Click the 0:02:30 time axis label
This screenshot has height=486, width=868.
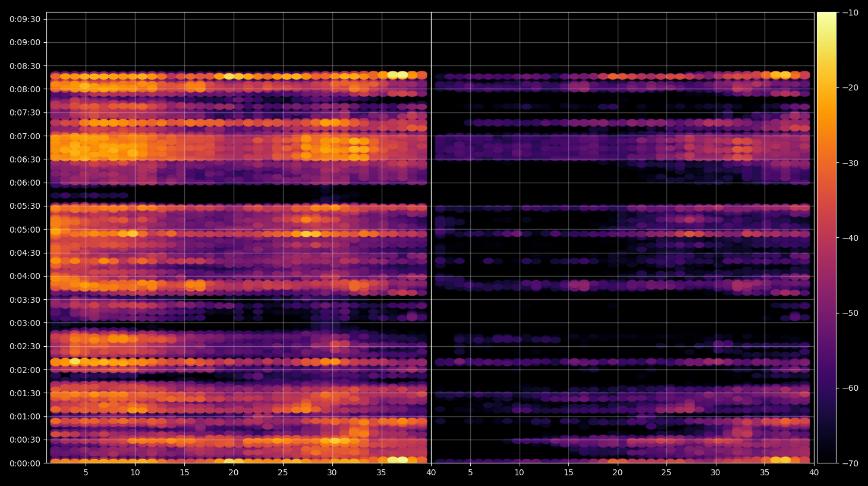pyautogui.click(x=25, y=346)
